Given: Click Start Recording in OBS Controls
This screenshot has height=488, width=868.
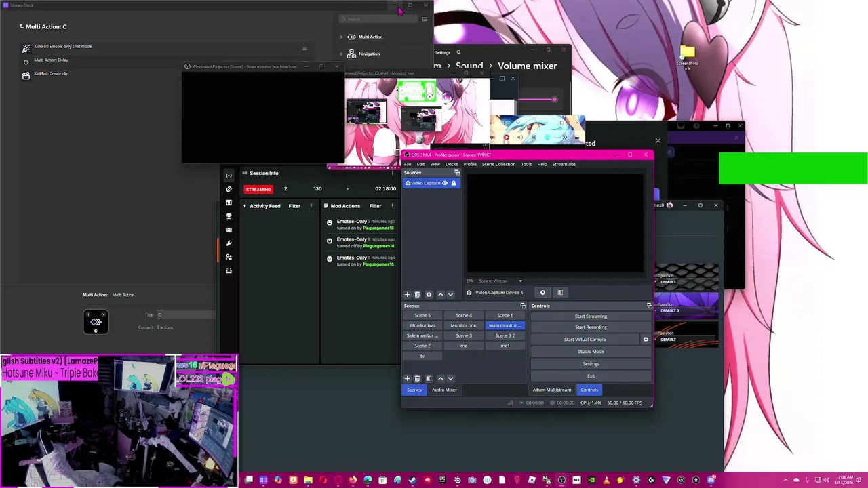Looking at the screenshot, I should [x=591, y=327].
